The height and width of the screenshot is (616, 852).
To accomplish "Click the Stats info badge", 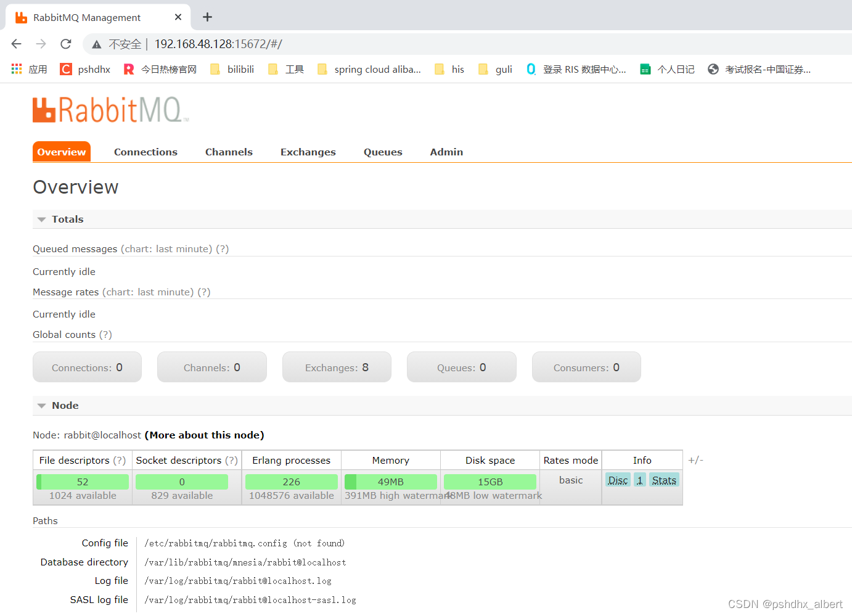I will (664, 480).
